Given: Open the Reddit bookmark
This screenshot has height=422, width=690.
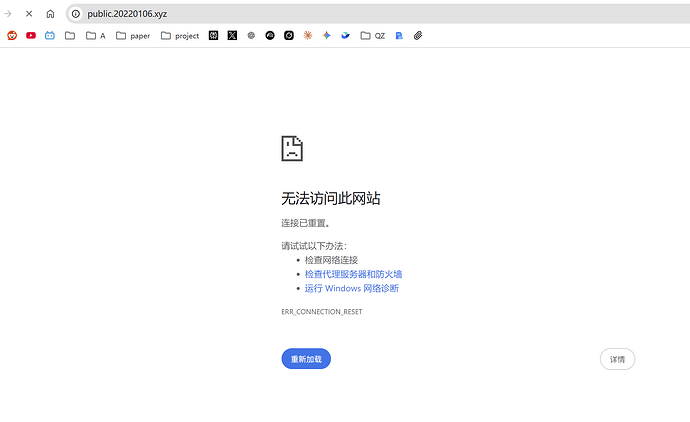Looking at the screenshot, I should click(12, 36).
